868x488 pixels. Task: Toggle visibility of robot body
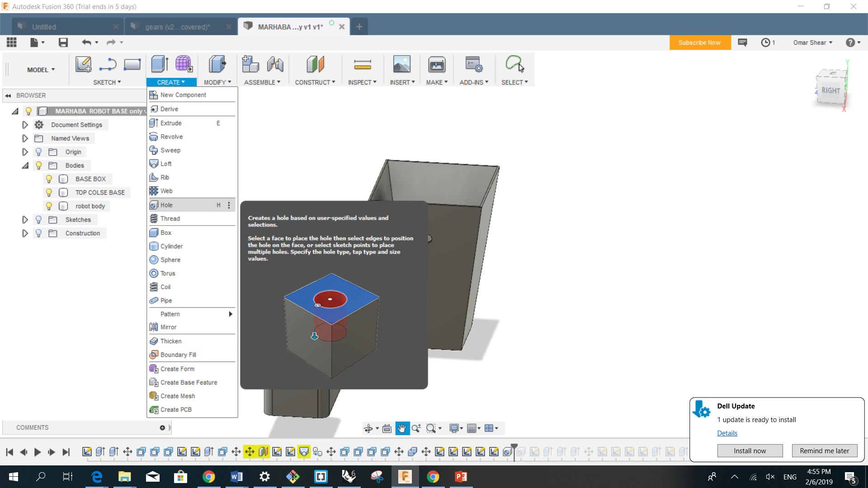pos(49,206)
